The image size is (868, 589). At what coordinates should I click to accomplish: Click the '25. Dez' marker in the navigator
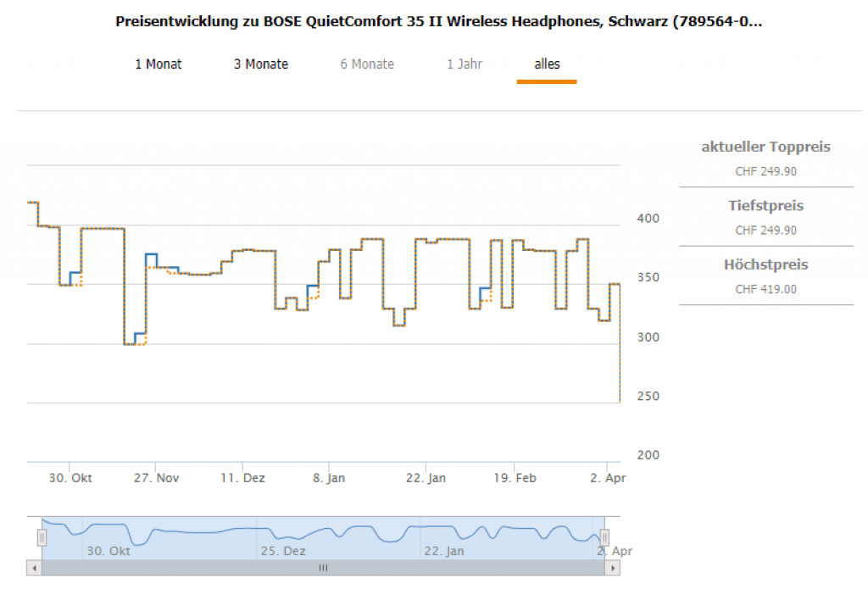tap(283, 551)
